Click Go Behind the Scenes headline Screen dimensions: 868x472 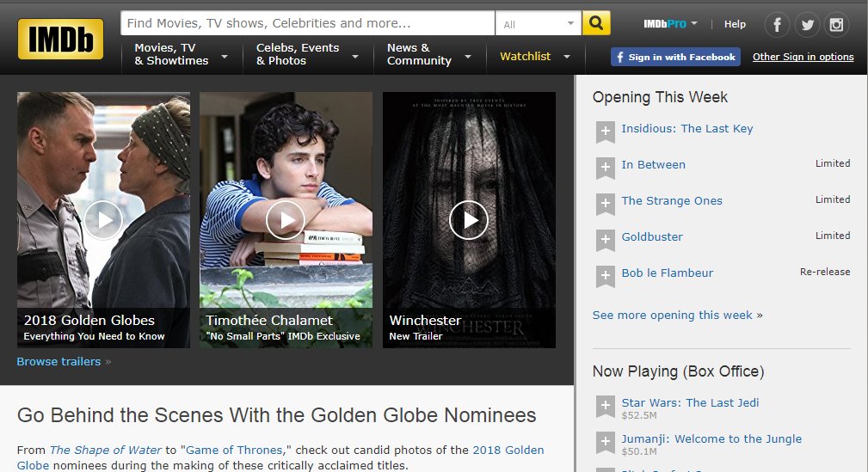(276, 415)
